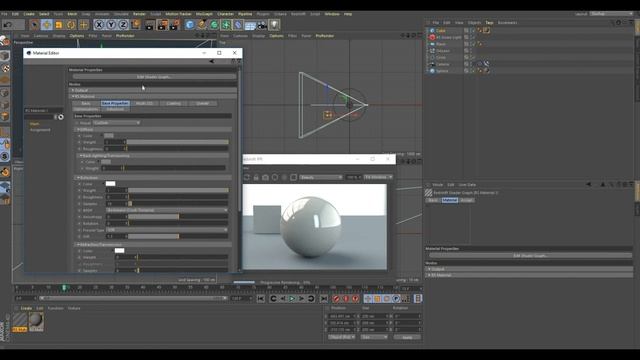Open the MoGraph menu

(204, 14)
